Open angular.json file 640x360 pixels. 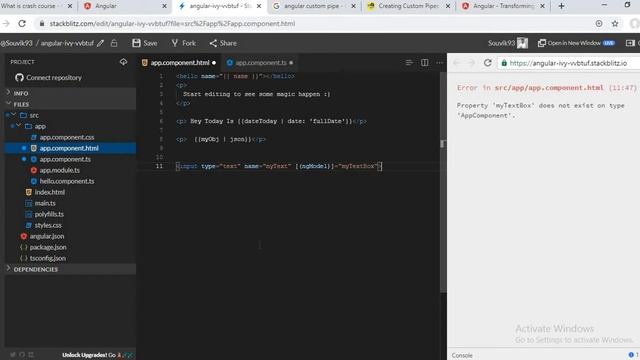tap(47, 236)
